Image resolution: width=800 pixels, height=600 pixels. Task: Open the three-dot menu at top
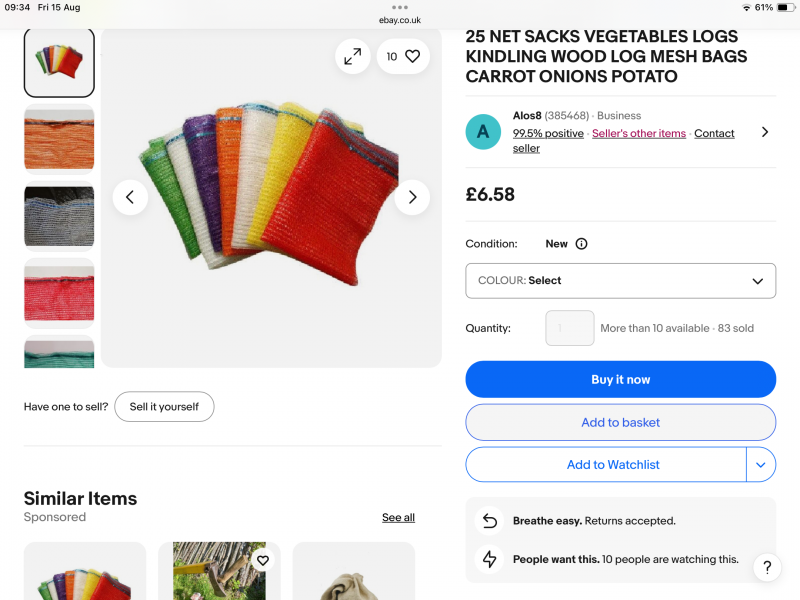point(400,7)
